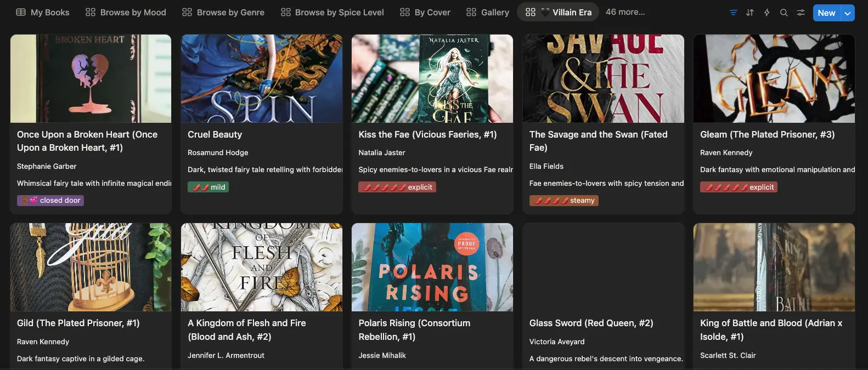Screen dimensions: 868x370
Task: Click author Victoria Aveyard
Action: tap(557, 341)
